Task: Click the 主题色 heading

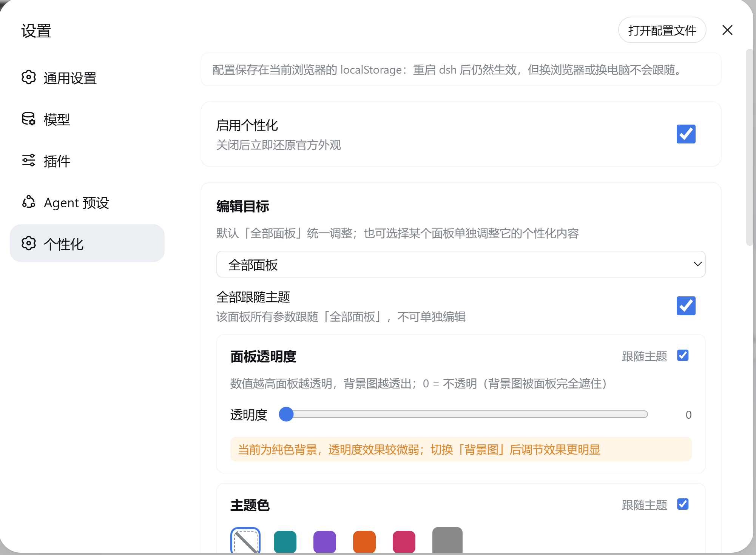Action: coord(250,505)
